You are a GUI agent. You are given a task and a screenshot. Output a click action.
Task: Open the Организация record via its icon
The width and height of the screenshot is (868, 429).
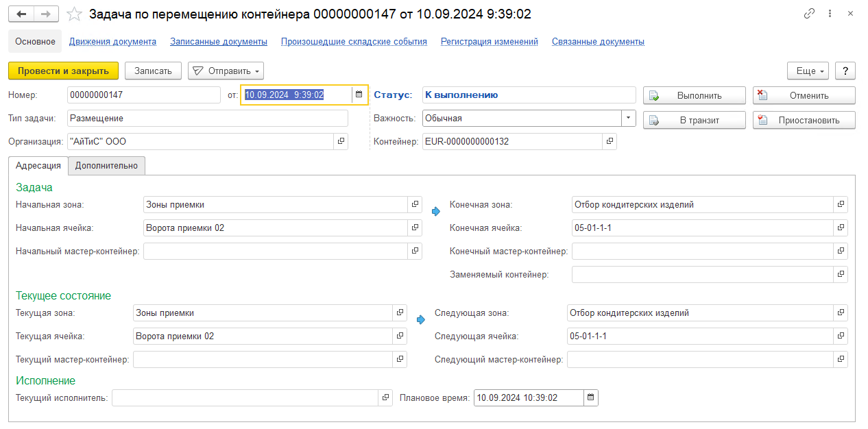coord(341,141)
